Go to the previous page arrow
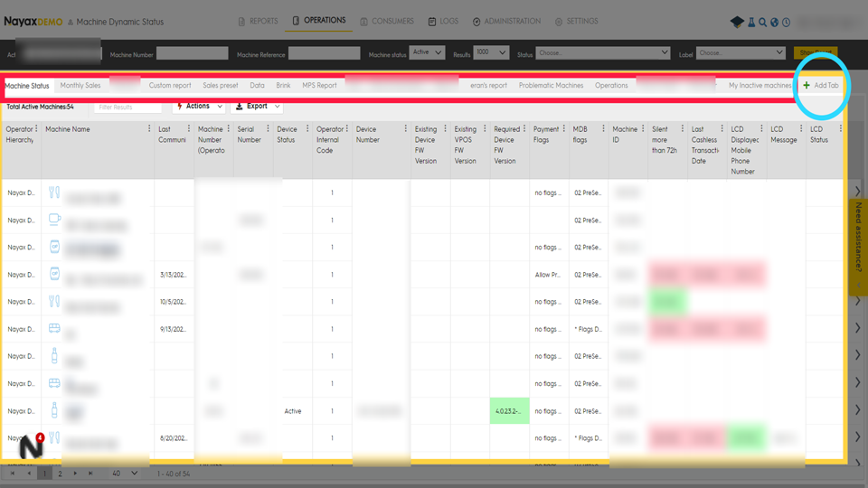868x488 pixels. coord(29,473)
